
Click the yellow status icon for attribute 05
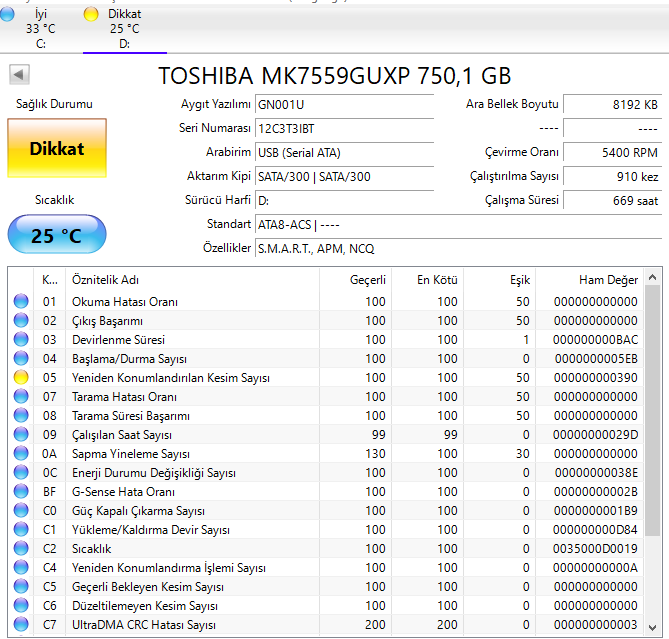coord(20,378)
